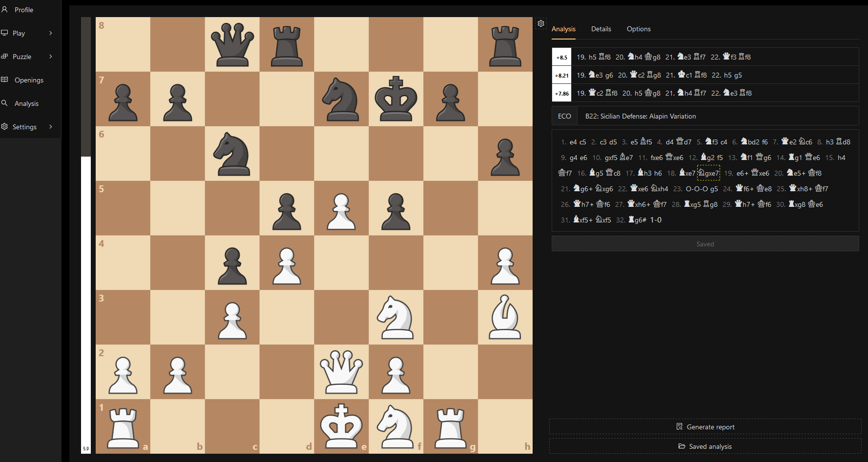Click the Analysis magnifier icon in sidebar
The width and height of the screenshot is (868, 462).
(x=4, y=103)
